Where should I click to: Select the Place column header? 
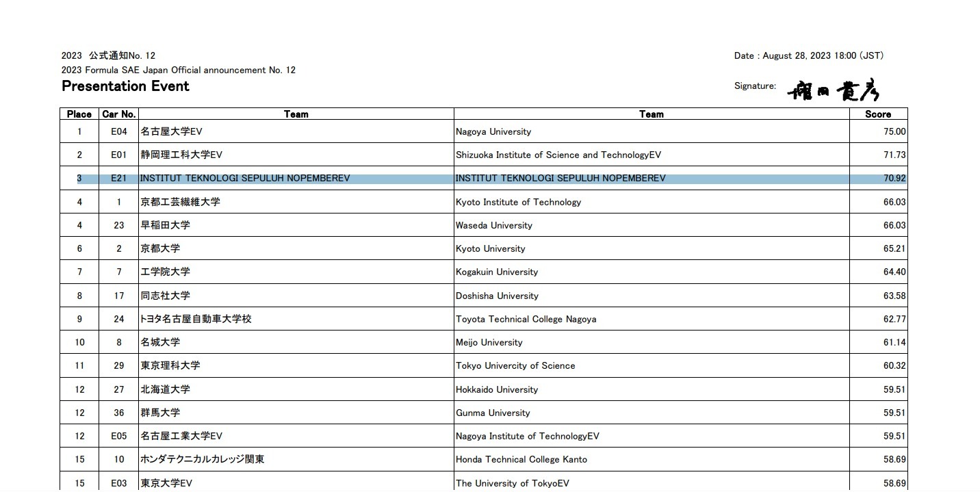79,114
